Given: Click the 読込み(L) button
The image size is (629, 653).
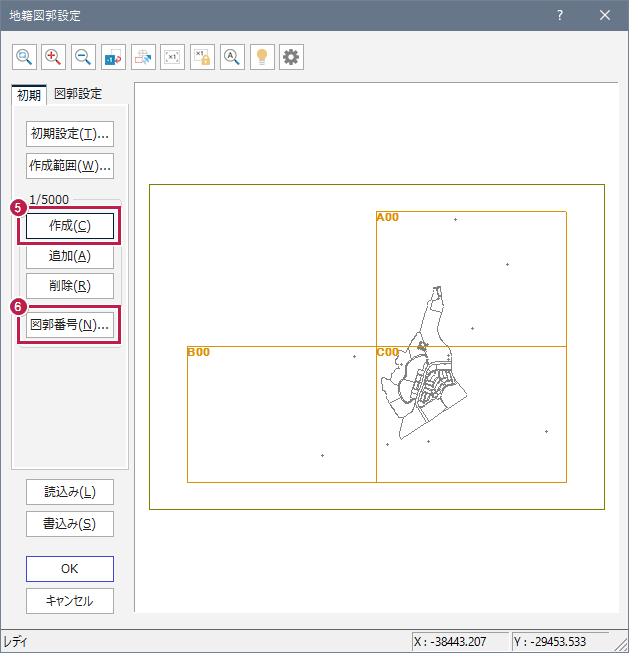Looking at the screenshot, I should (70, 492).
